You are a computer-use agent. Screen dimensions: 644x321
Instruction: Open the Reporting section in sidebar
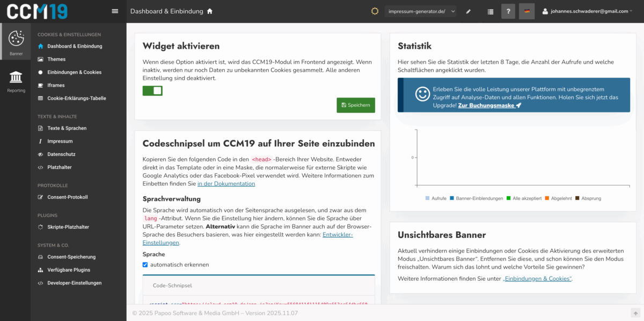[x=16, y=81]
